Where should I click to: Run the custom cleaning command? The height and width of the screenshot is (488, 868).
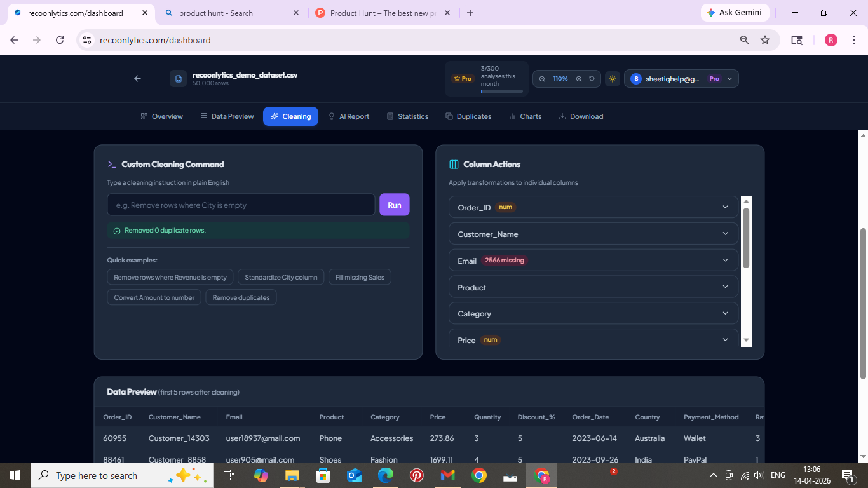pyautogui.click(x=395, y=205)
